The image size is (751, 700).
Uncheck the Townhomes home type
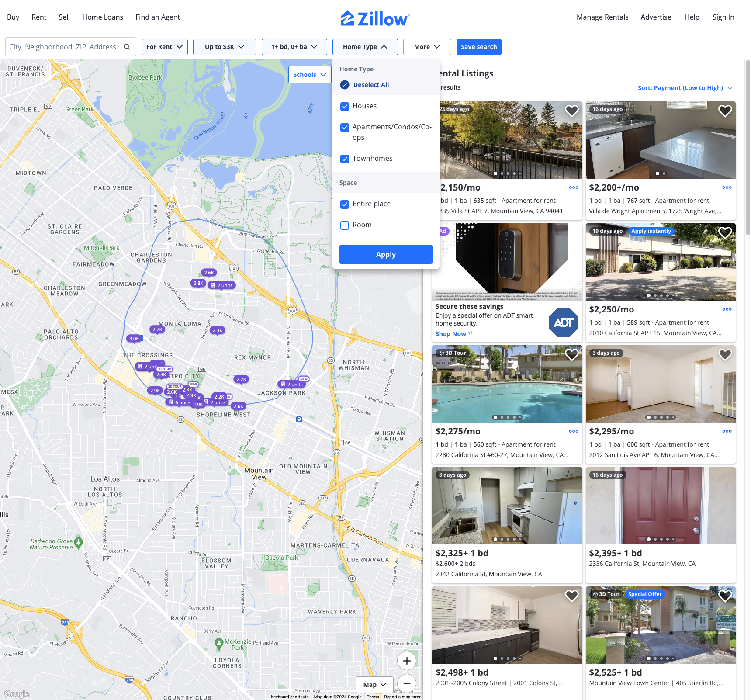point(345,159)
